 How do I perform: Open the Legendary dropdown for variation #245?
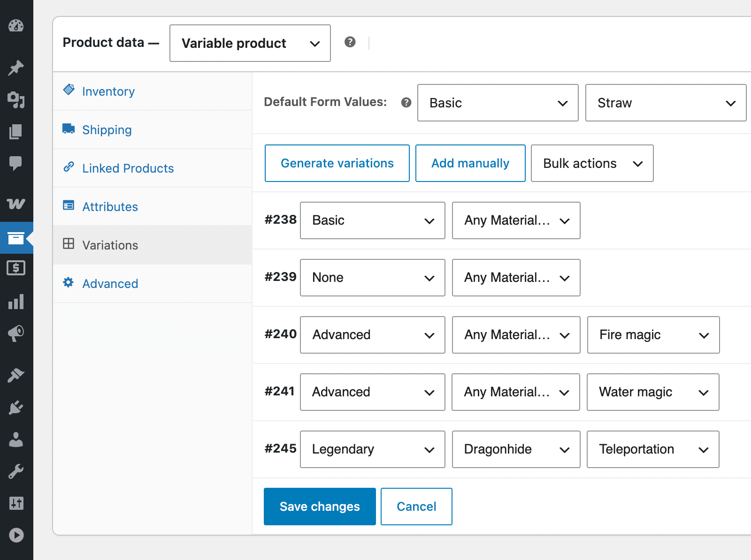(373, 449)
